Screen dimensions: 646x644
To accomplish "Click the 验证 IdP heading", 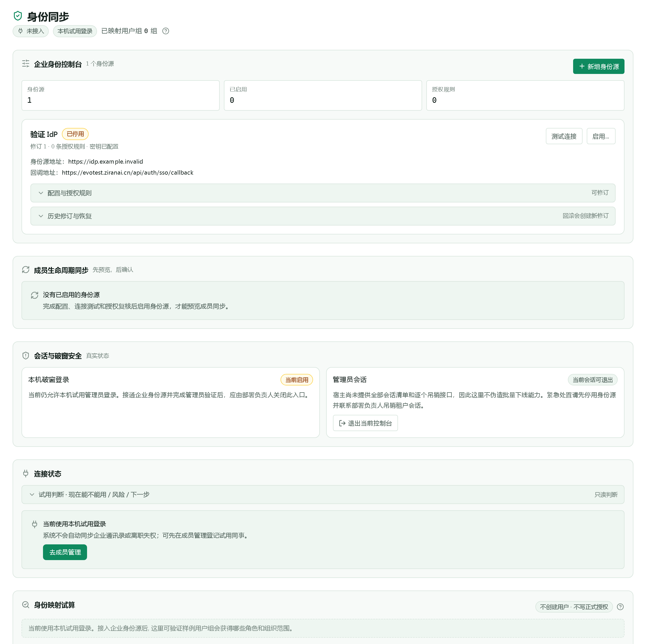I will click(x=44, y=134).
